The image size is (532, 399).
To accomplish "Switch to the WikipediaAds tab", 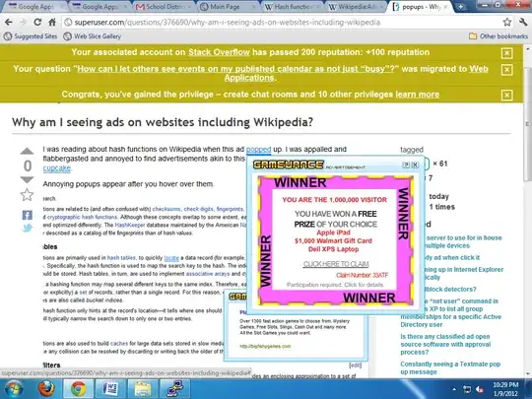I will [356, 7].
